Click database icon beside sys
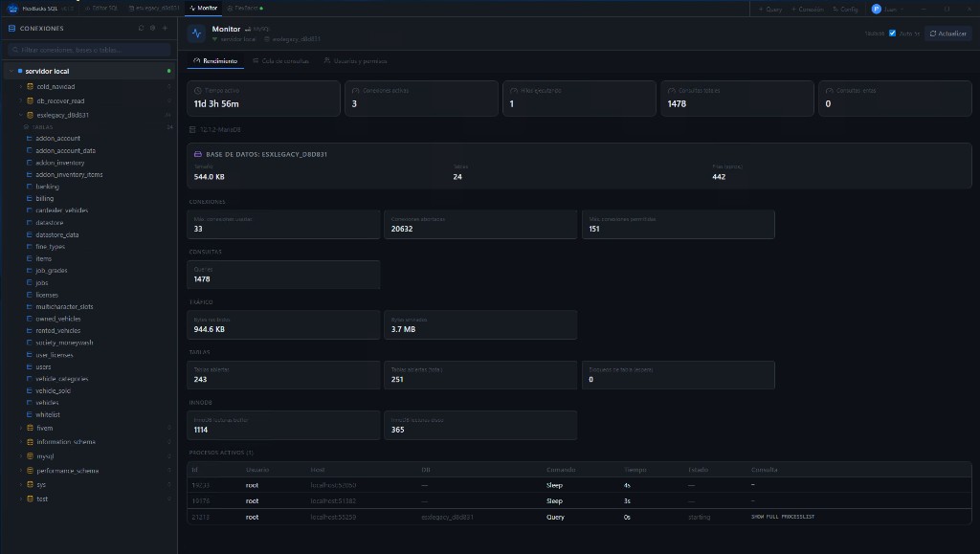Screen dimensions: 980x554 point(30,485)
